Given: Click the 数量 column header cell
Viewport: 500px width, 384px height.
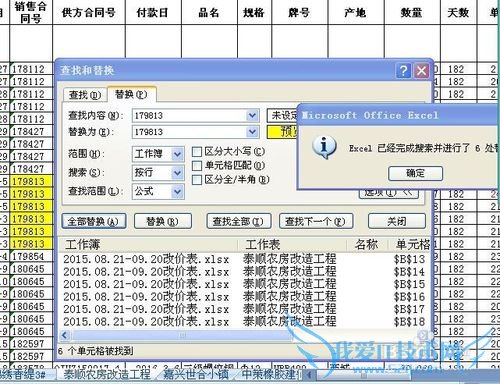Looking at the screenshot, I should pyautogui.click(x=412, y=12).
